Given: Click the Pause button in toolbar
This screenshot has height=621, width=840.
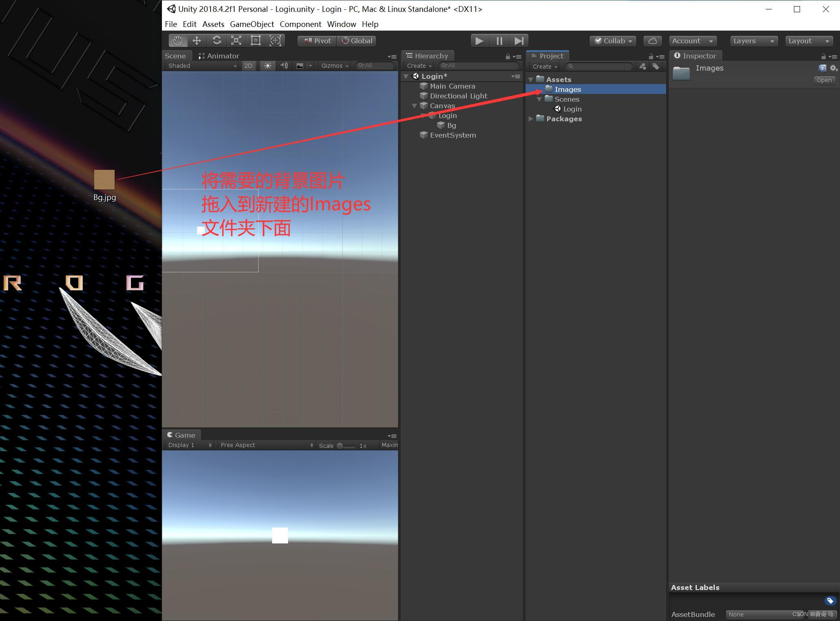Looking at the screenshot, I should [500, 40].
